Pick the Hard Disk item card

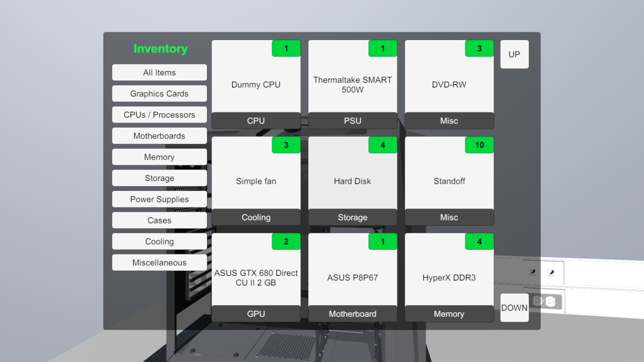(352, 181)
